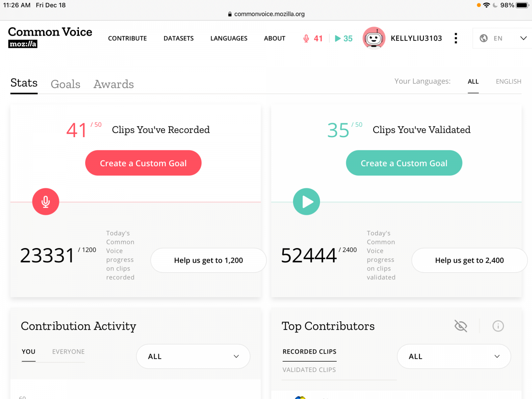Click the green Create a Custom Goal button
This screenshot has width=532, height=399.
[x=404, y=163]
